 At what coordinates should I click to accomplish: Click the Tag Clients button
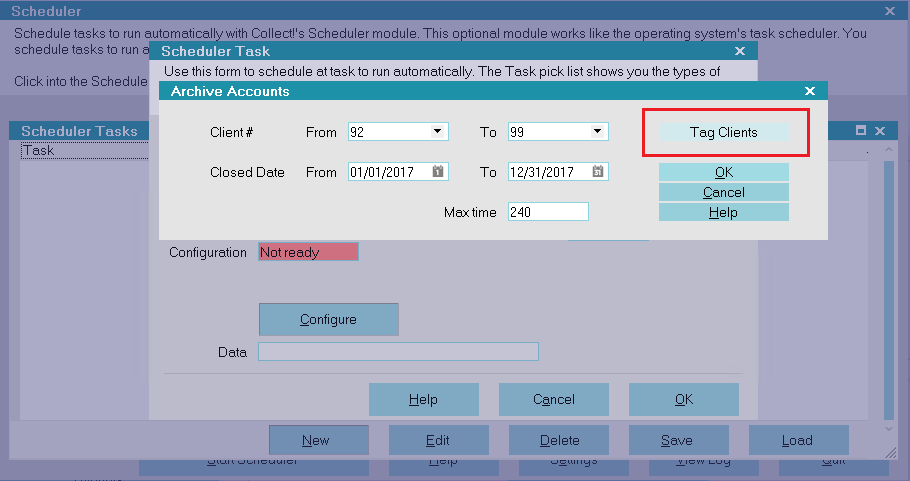click(x=724, y=132)
